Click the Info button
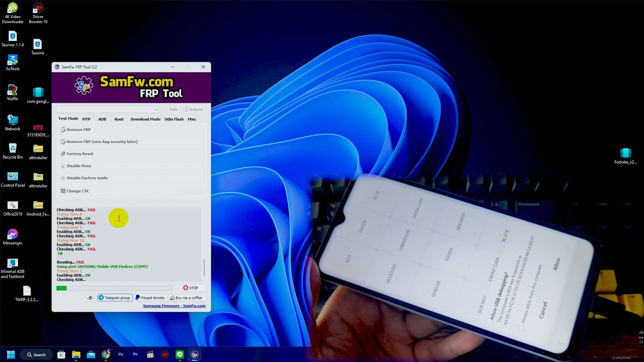 point(170,109)
